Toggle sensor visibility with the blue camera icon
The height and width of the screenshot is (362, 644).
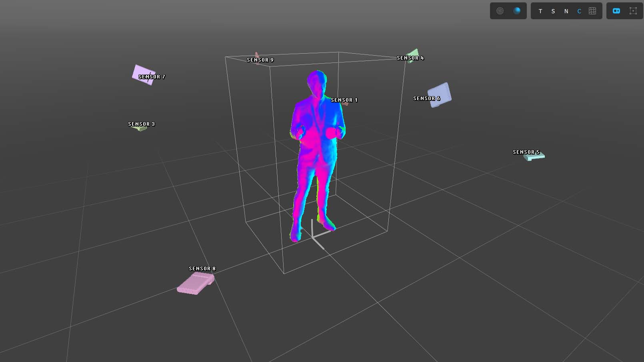(x=616, y=11)
